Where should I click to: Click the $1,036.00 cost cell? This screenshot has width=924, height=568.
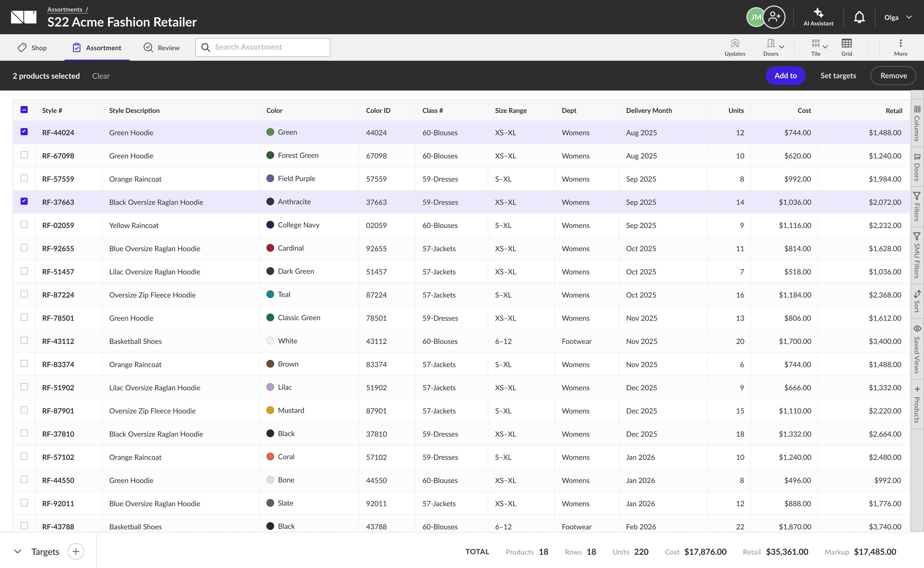click(x=795, y=202)
